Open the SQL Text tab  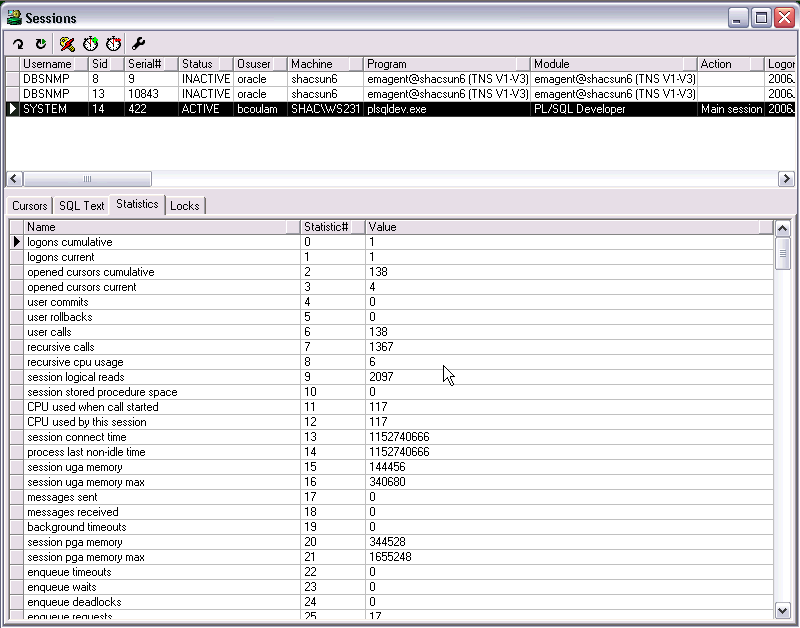tap(81, 206)
